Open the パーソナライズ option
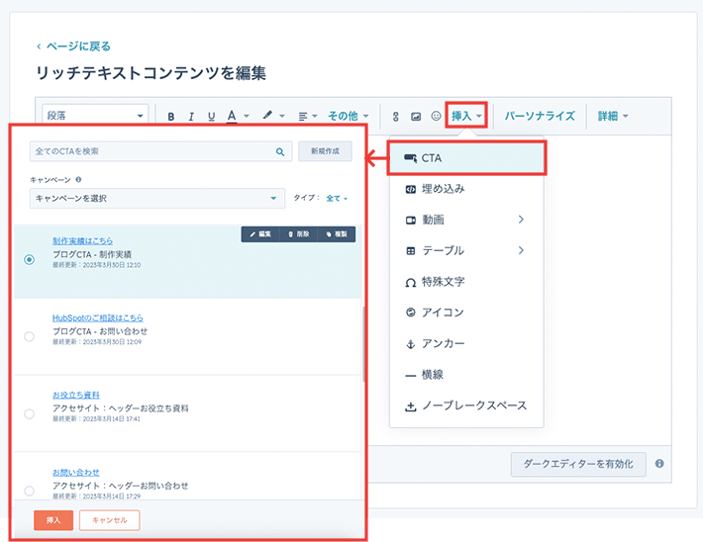This screenshot has width=703, height=542. 539,116
